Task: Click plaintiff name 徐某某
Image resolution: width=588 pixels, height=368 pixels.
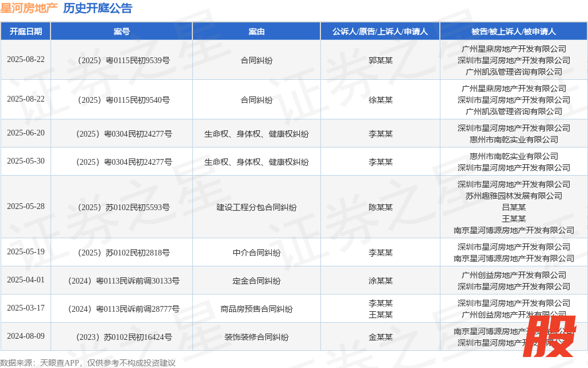Action: [x=380, y=100]
